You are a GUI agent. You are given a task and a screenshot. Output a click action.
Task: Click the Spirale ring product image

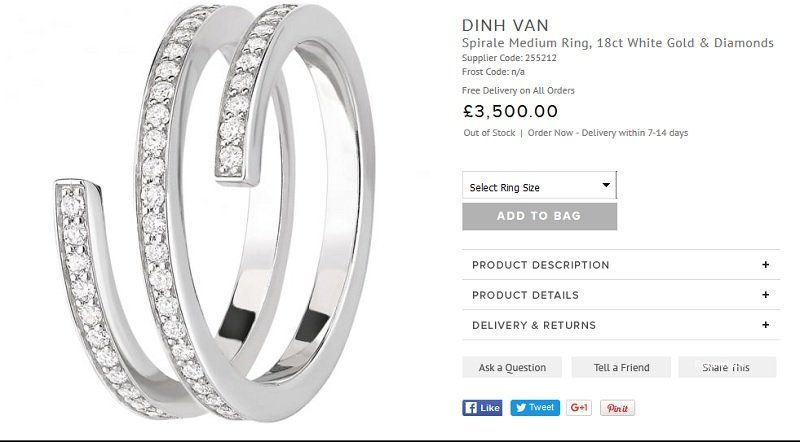pyautogui.click(x=214, y=212)
